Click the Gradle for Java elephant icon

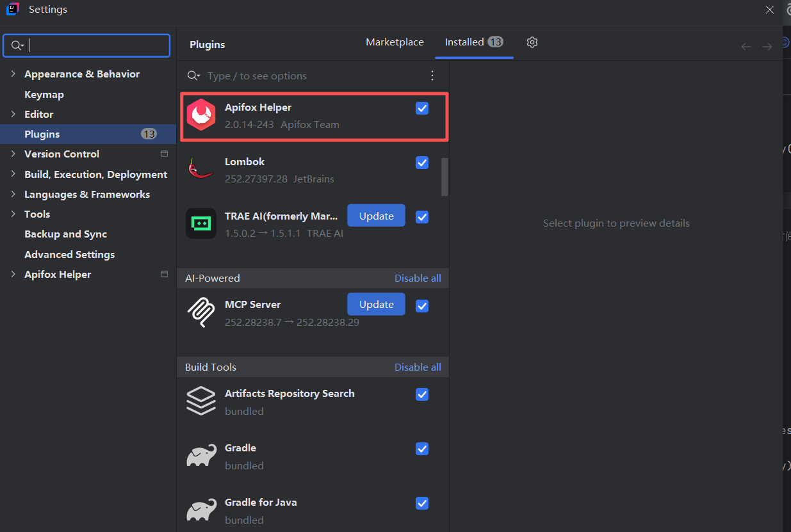pyautogui.click(x=201, y=510)
